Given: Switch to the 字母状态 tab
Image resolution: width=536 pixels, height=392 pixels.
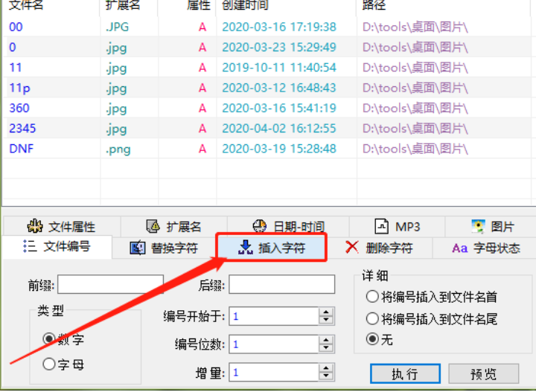Looking at the screenshot, I should click(x=487, y=248).
